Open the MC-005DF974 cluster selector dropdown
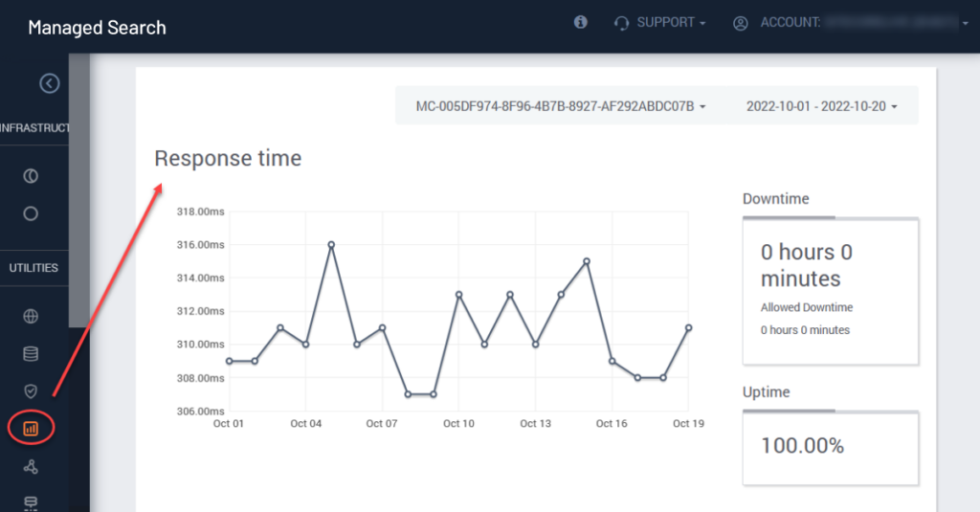This screenshot has width=980, height=512. [x=561, y=106]
